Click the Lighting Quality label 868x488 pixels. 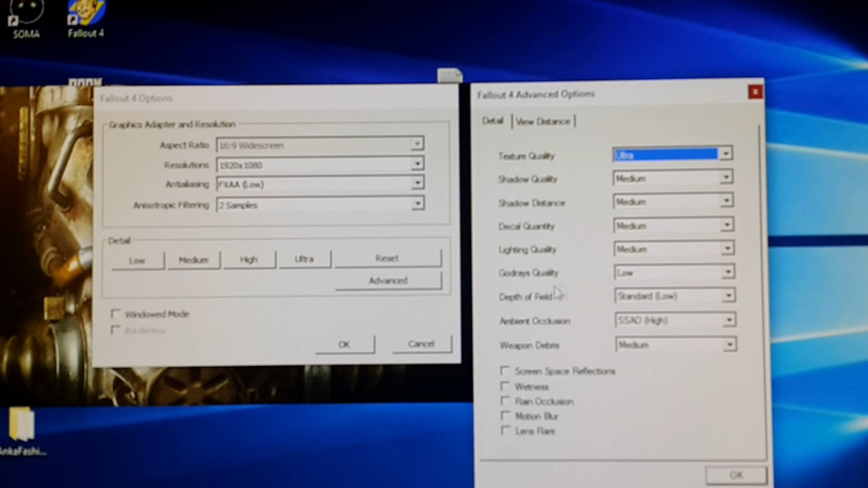coord(527,250)
